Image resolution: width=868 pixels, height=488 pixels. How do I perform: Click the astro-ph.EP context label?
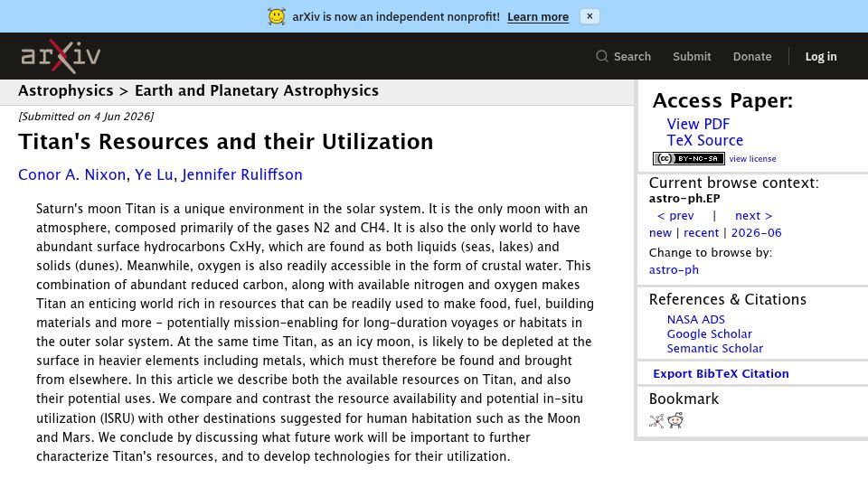(x=684, y=199)
